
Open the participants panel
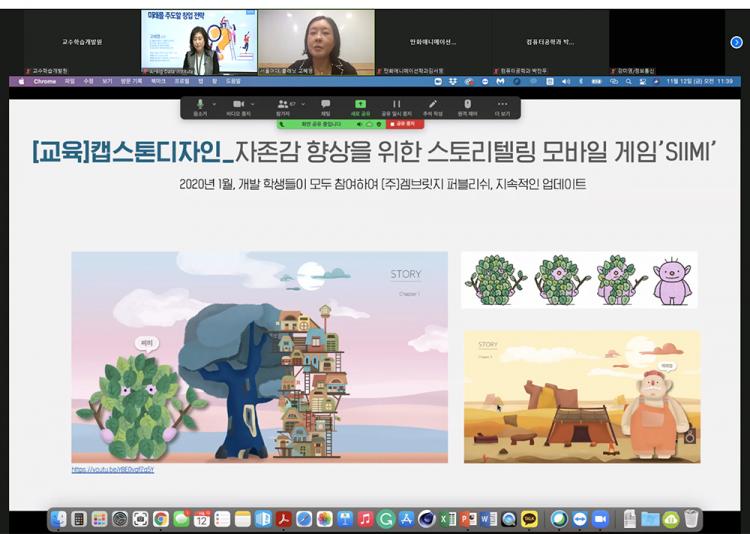click(283, 104)
